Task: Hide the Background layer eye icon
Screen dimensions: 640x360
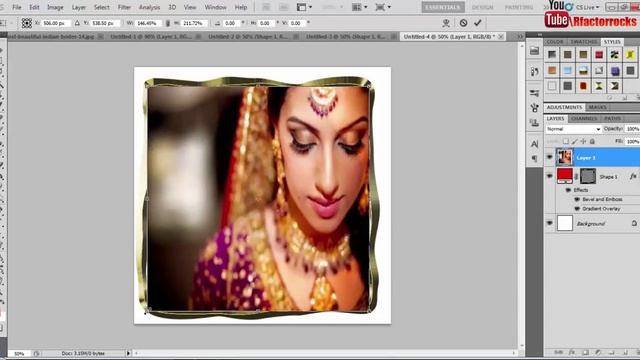Action: (549, 224)
